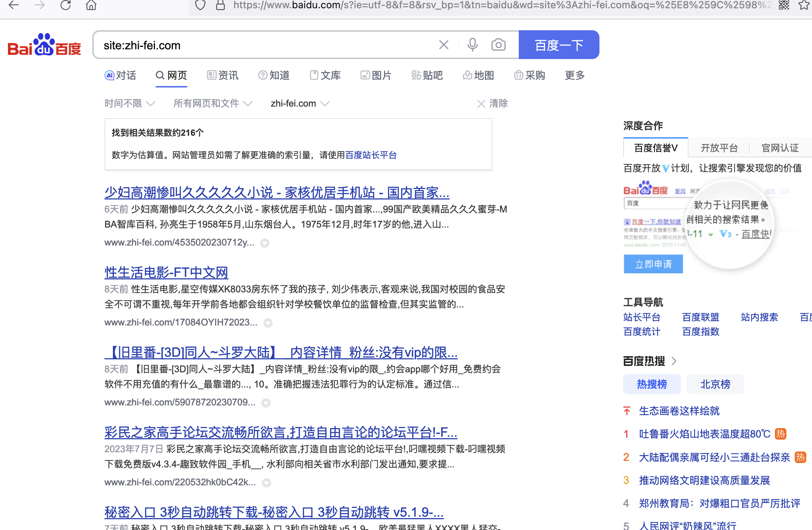The height and width of the screenshot is (530, 812).
Task: Open the 采购 tab
Action: click(529, 75)
